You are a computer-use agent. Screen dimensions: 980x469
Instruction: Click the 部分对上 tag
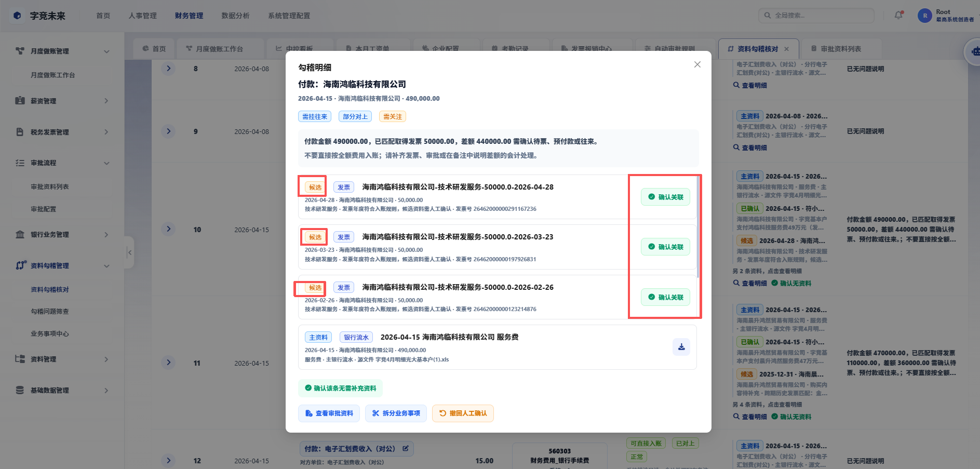[355, 117]
